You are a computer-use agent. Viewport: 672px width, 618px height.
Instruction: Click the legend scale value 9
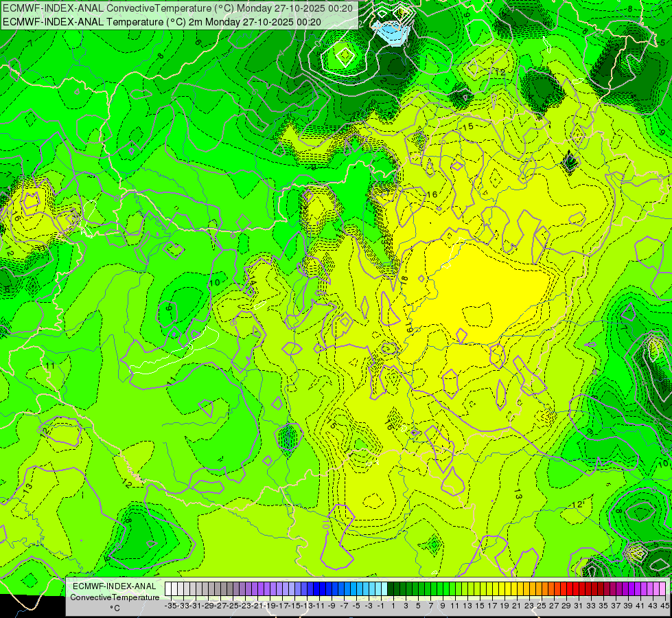[443, 606]
